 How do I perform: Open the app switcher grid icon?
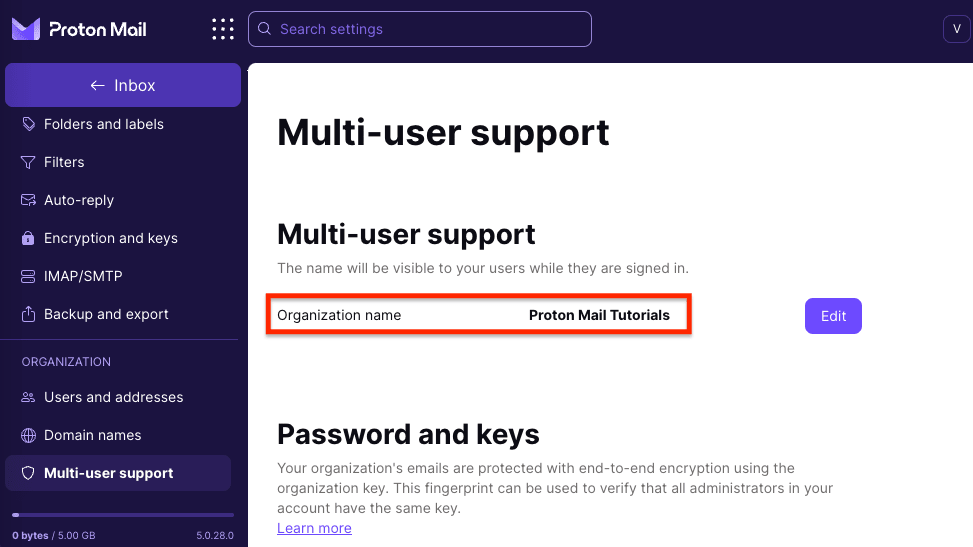point(223,29)
